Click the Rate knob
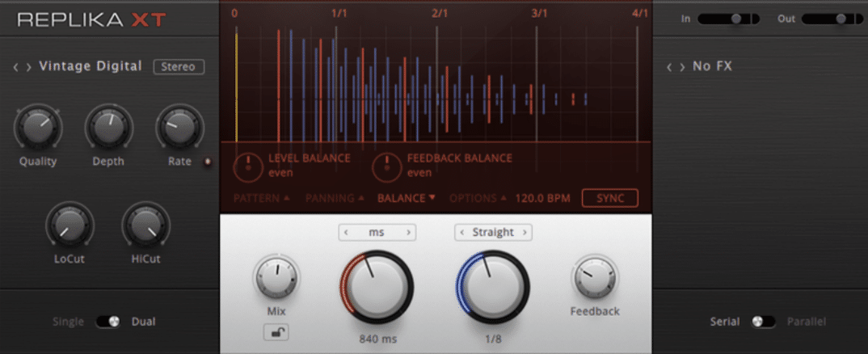Screen dimensions: 868x354 179,128
